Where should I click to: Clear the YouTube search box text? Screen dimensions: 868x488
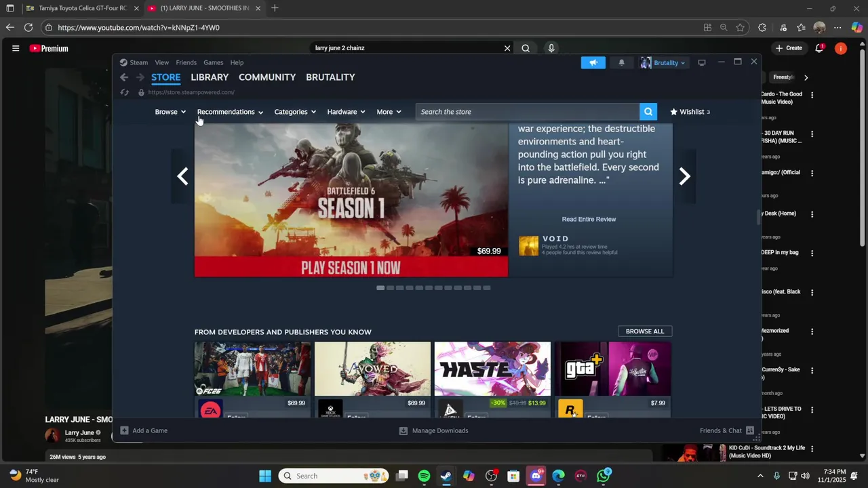(507, 48)
